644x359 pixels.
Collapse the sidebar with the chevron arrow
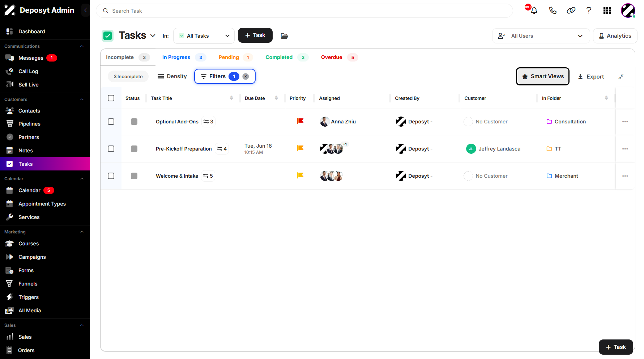pyautogui.click(x=85, y=10)
